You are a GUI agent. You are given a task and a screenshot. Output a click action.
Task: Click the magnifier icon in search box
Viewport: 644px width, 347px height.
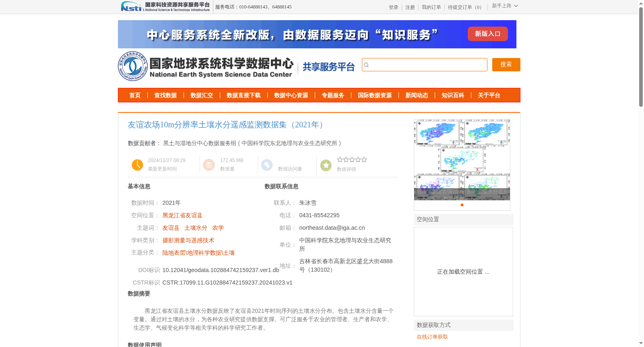click(366, 65)
